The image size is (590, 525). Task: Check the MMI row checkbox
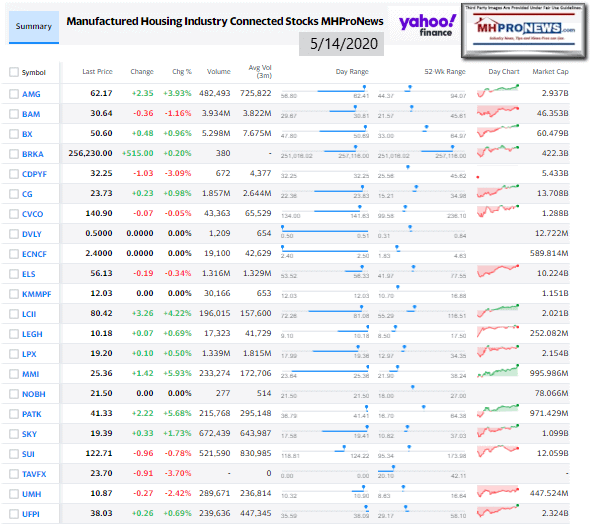(14, 374)
